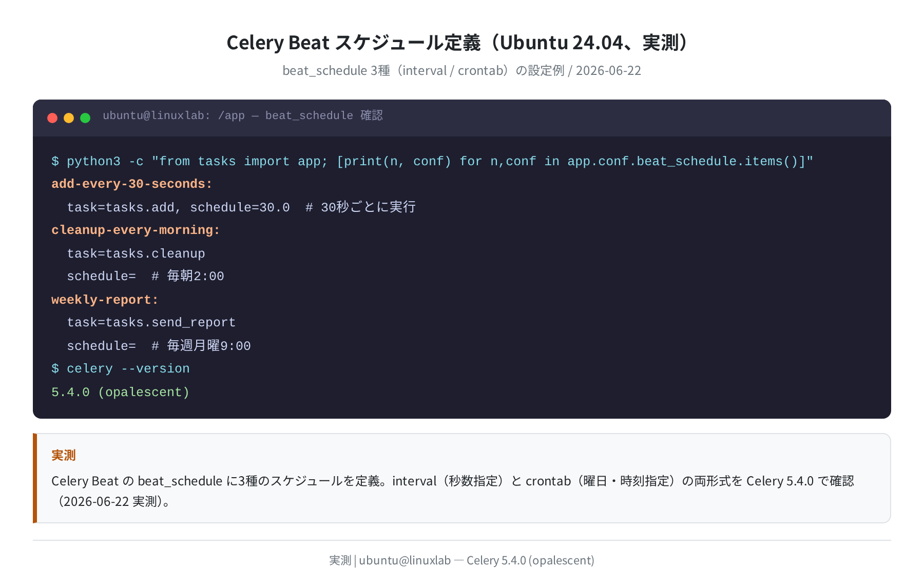924x588 pixels.
Task: Click footer text '実測 | ubuntu@linuxlab — Celery 5.4.0'
Action: point(462,560)
